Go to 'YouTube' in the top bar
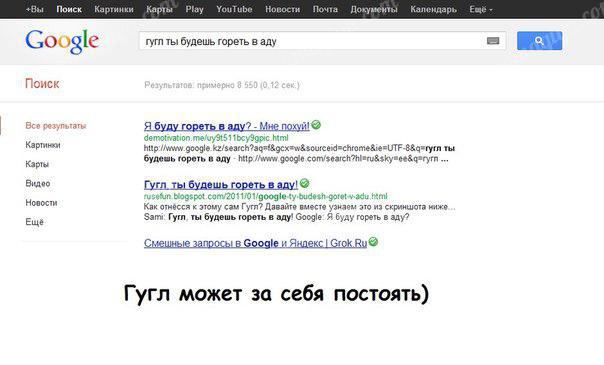The height and width of the screenshot is (365, 604). pos(234,9)
